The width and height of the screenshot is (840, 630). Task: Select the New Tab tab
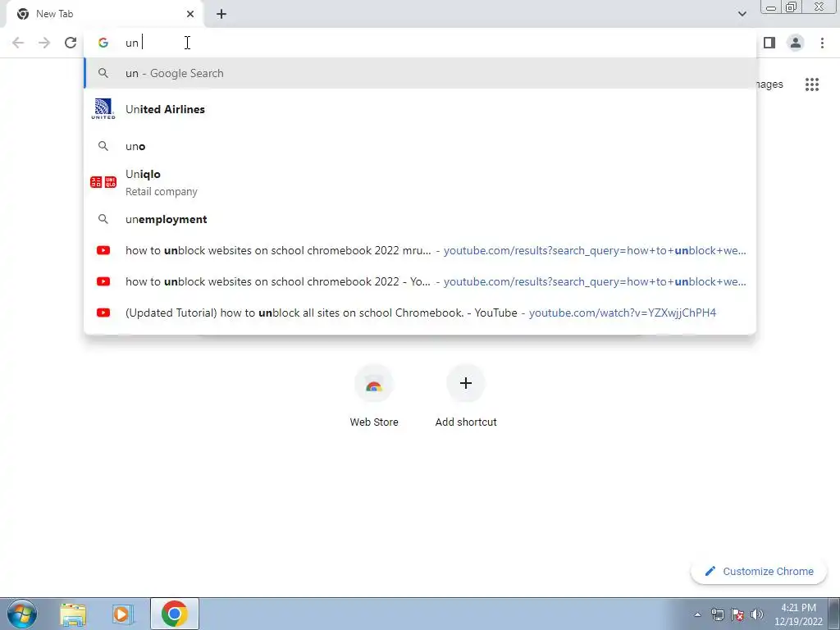[105, 14]
